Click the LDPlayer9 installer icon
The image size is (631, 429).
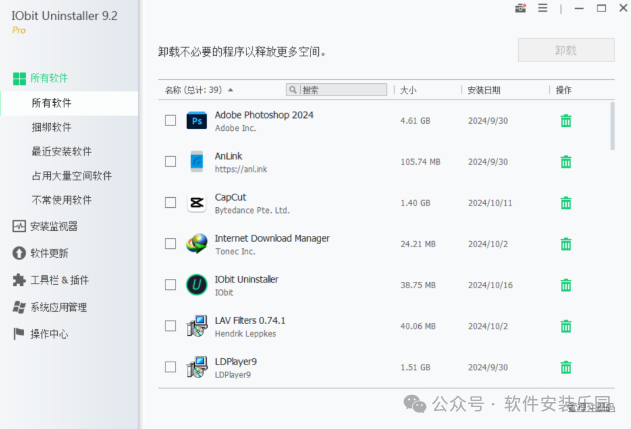coord(197,367)
